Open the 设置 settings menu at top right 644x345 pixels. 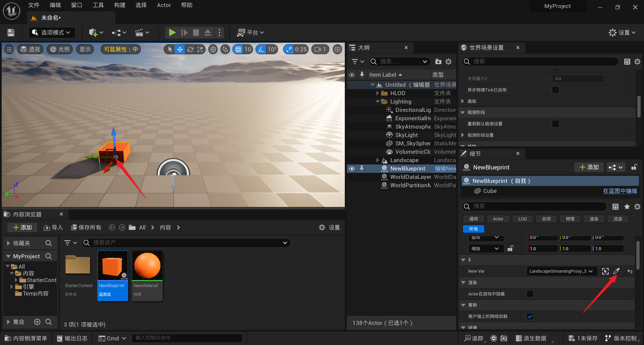pyautogui.click(x=623, y=32)
